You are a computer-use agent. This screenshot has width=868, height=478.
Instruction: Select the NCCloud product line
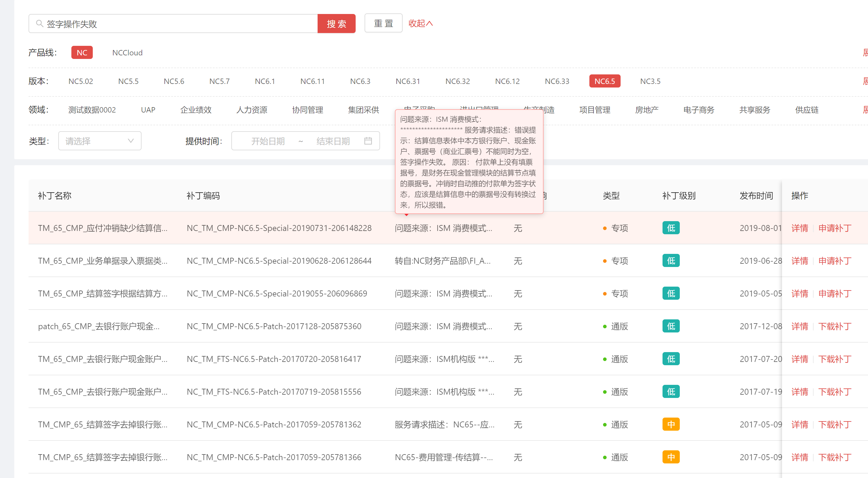[127, 53]
